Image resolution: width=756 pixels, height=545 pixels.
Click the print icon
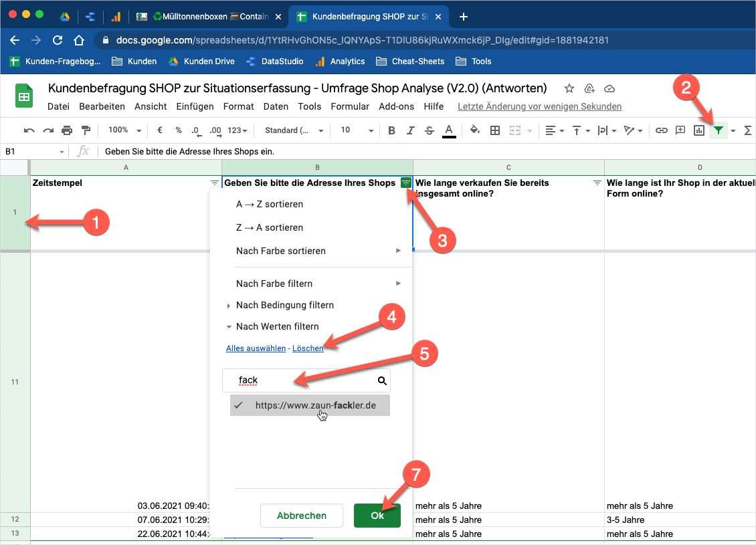coord(67,130)
